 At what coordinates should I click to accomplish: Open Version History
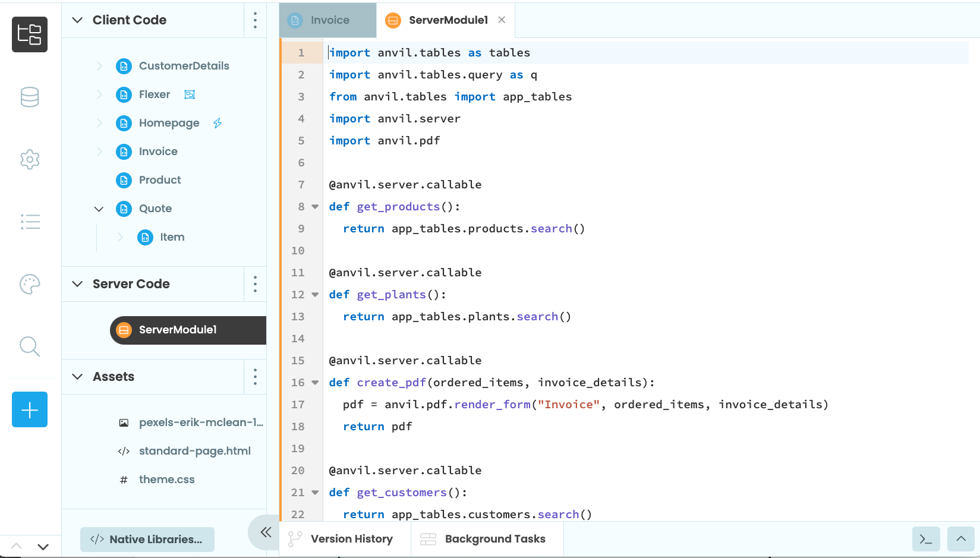(344, 539)
